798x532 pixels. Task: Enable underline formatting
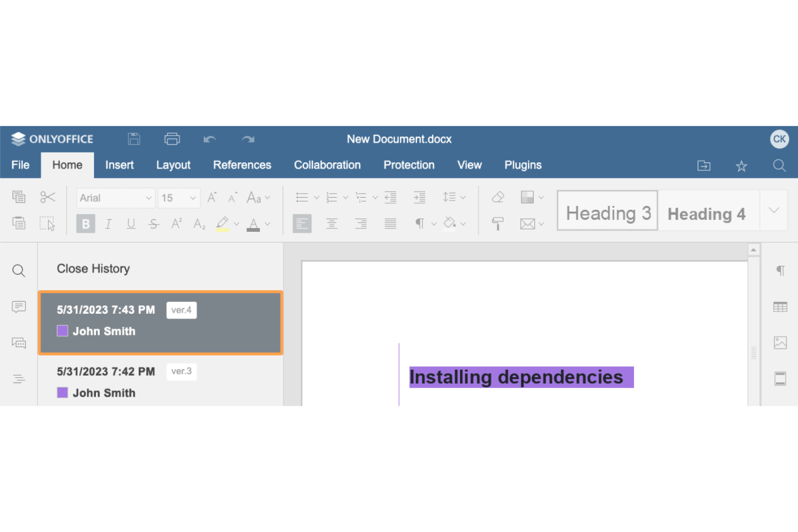pyautogui.click(x=130, y=224)
